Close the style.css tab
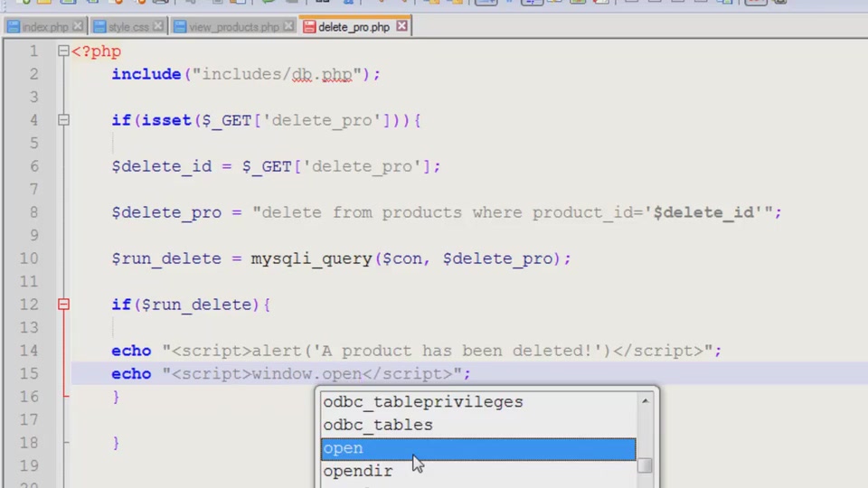Viewport: 868px width, 488px height. click(158, 26)
